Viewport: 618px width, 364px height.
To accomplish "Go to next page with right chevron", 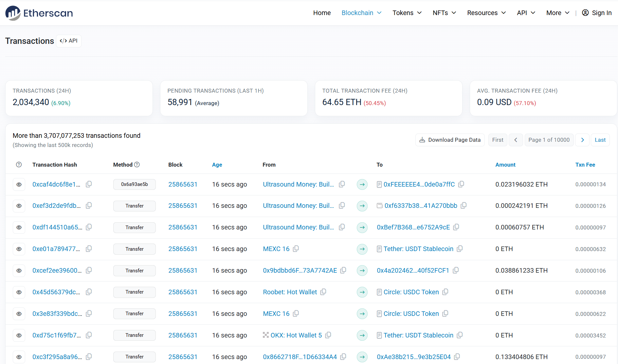I will 582,140.
